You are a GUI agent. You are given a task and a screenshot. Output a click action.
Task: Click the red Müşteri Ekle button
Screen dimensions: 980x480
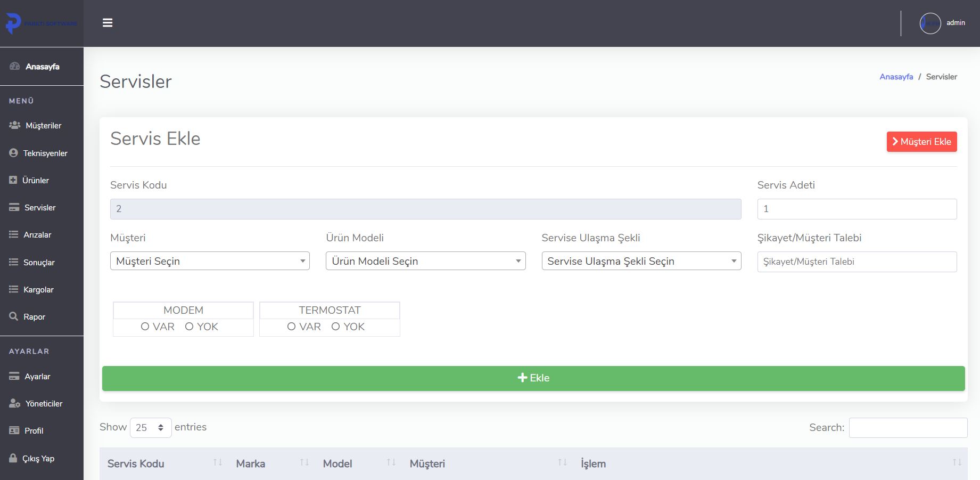921,142
